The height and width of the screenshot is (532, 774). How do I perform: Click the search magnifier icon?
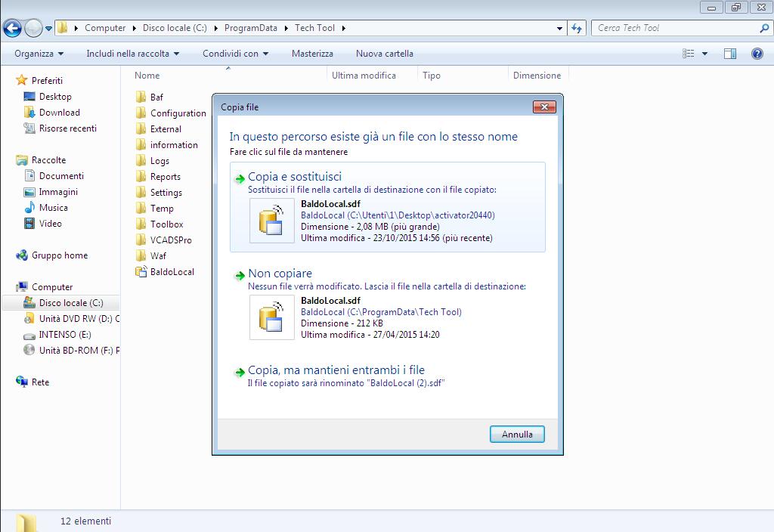tap(764, 28)
